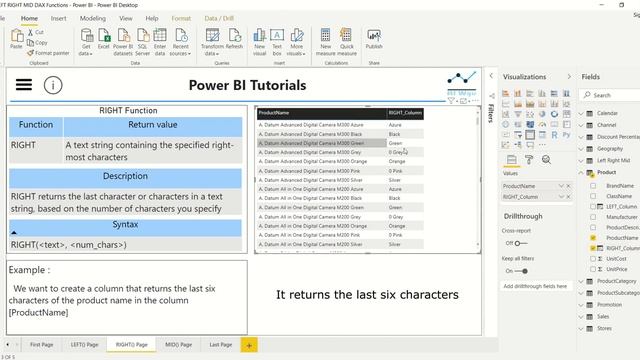Open the View ribbon tab

coord(126,18)
